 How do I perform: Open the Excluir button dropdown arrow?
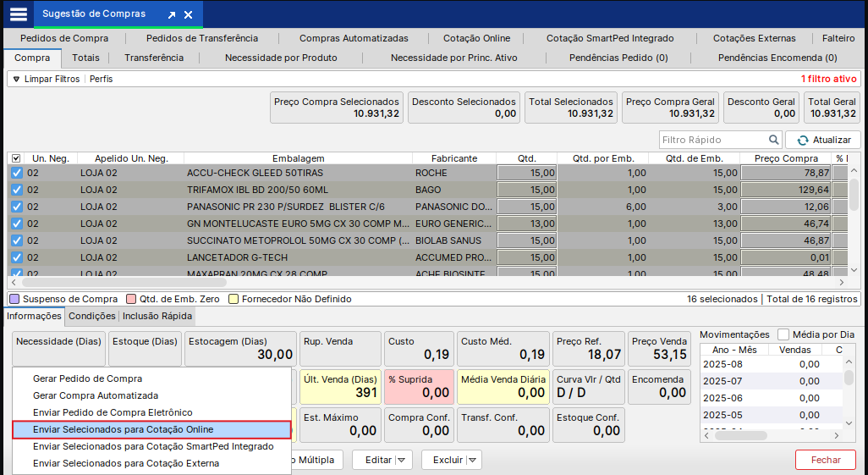pyautogui.click(x=472, y=460)
